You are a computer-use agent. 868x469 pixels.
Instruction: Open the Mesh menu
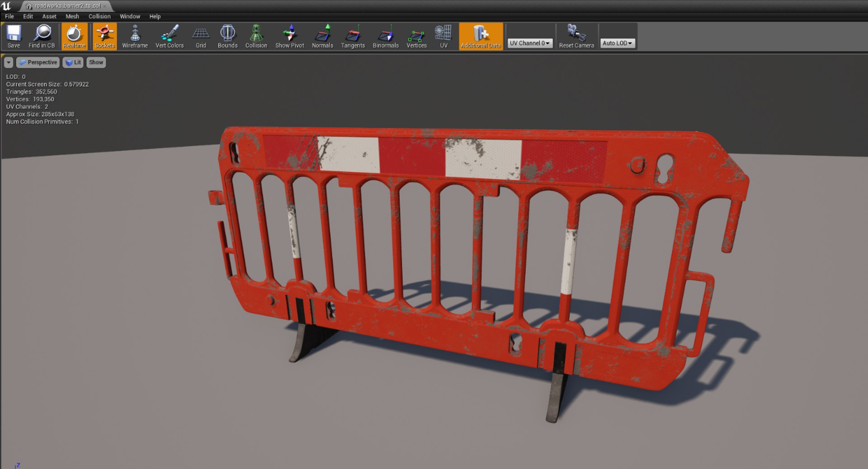(72, 16)
